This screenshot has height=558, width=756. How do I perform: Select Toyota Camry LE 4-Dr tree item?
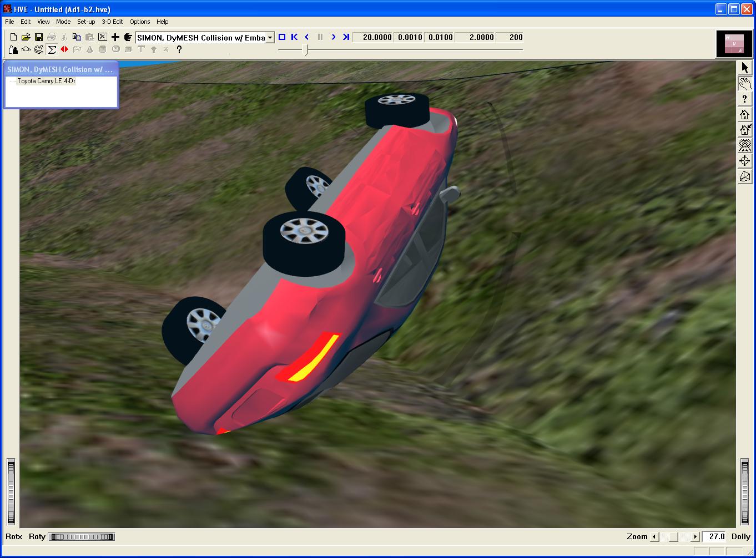46,81
